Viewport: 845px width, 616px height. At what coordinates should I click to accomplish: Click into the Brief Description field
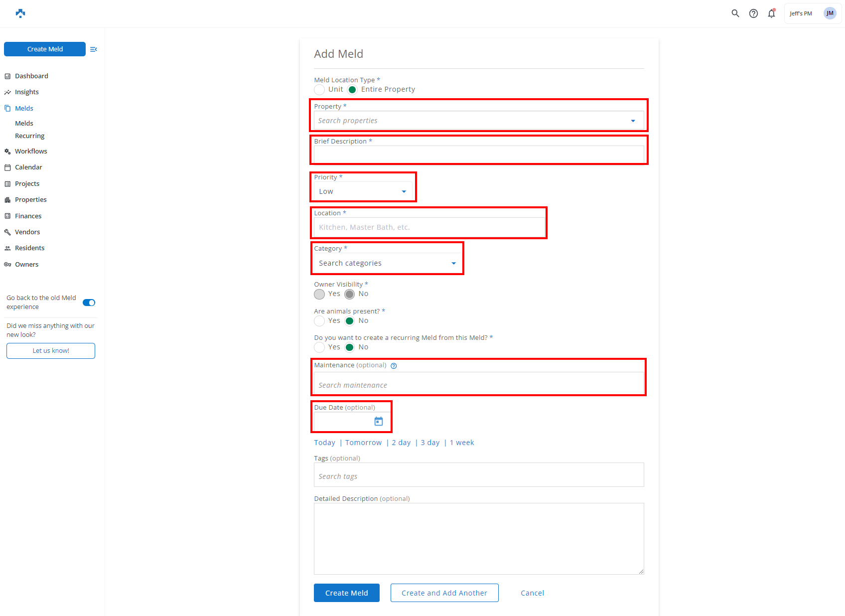click(x=478, y=154)
